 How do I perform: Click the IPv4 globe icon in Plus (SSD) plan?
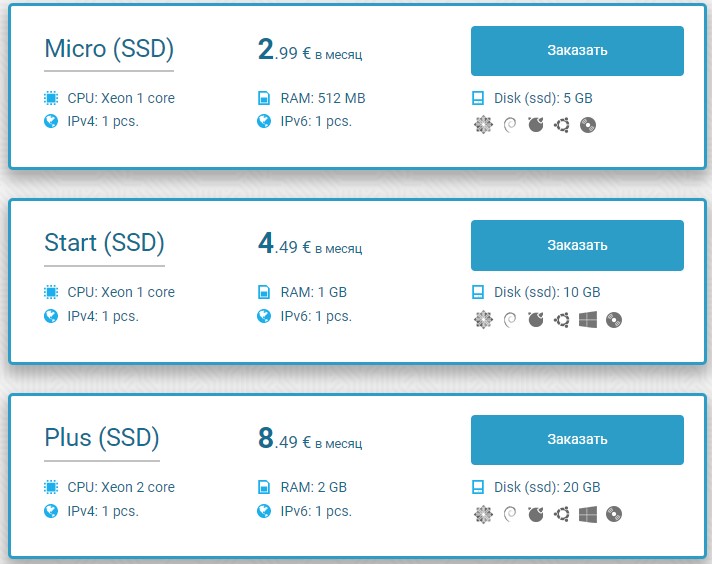(x=51, y=511)
